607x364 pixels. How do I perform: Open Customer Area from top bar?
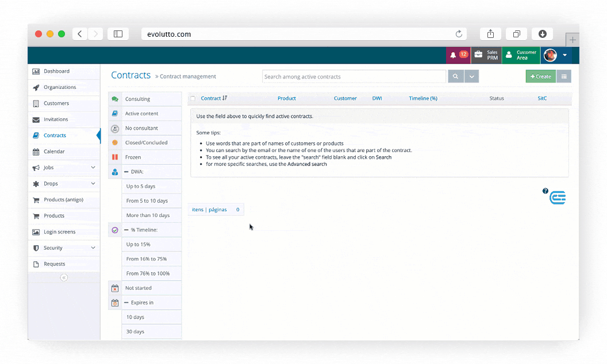521,55
